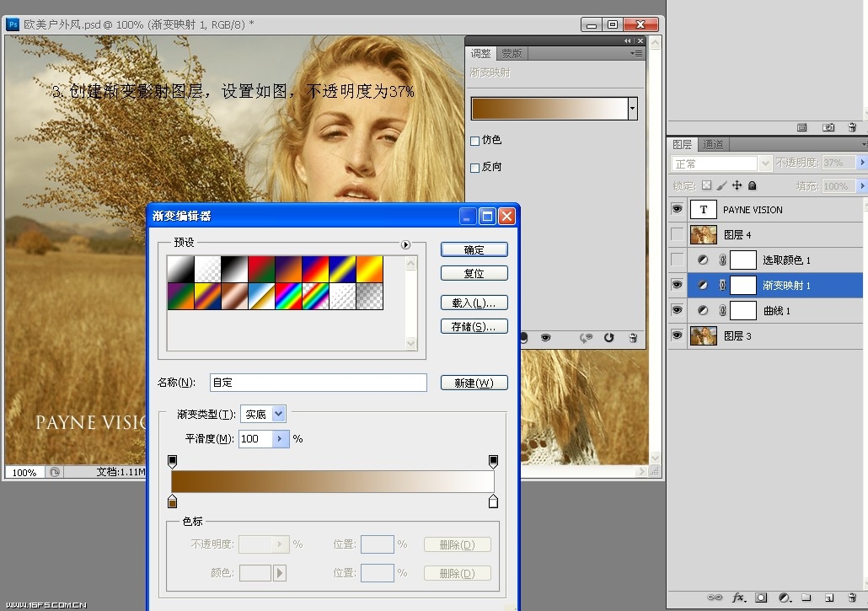
Task: Switch to the 蒙版 tab
Action: tap(512, 54)
